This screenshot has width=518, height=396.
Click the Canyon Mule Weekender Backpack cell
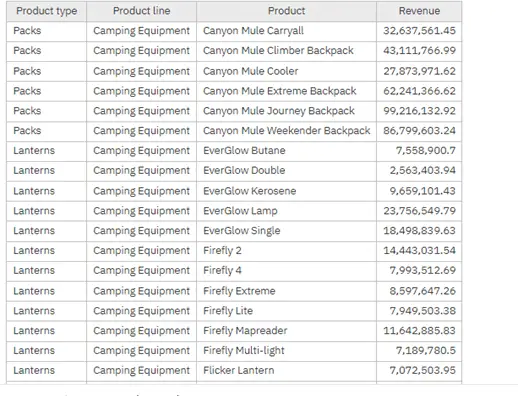(x=287, y=131)
